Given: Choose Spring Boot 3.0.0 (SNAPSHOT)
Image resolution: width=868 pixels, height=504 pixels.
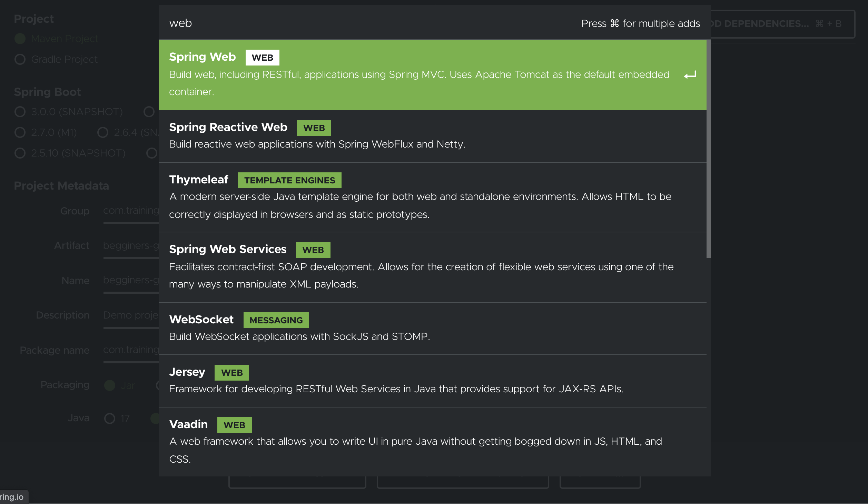Looking at the screenshot, I should 20,112.
